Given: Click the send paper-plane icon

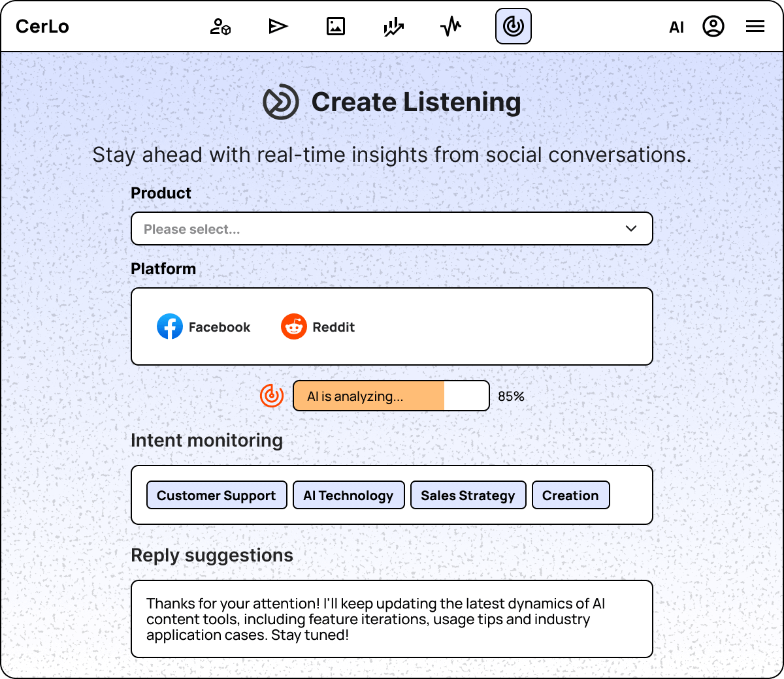Looking at the screenshot, I should pos(278,27).
